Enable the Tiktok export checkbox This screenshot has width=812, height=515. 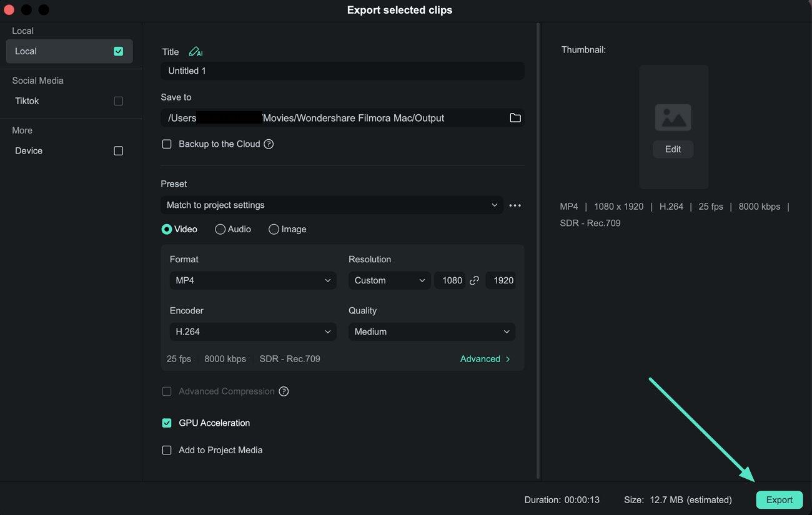click(x=119, y=101)
